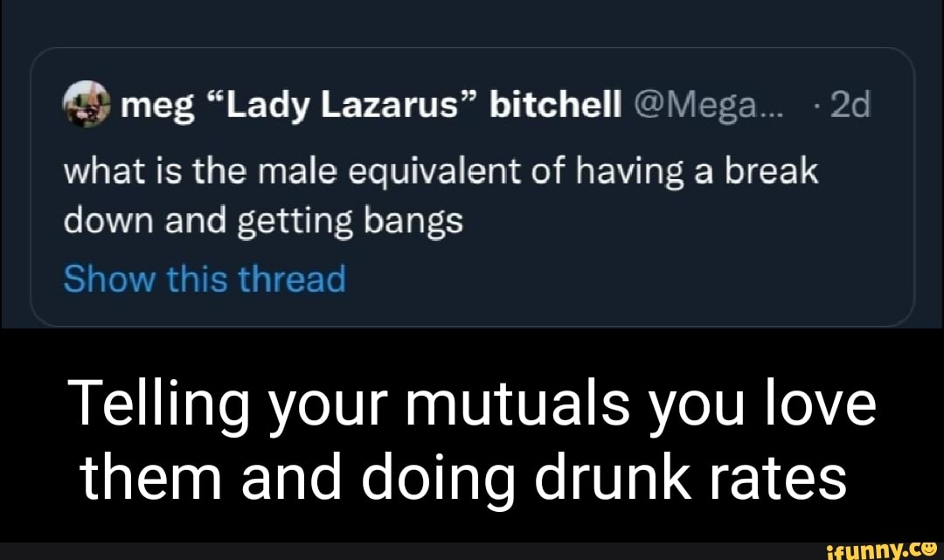The height and width of the screenshot is (560, 944).
Task: Expand the thread via Show this thread
Action: click(204, 278)
